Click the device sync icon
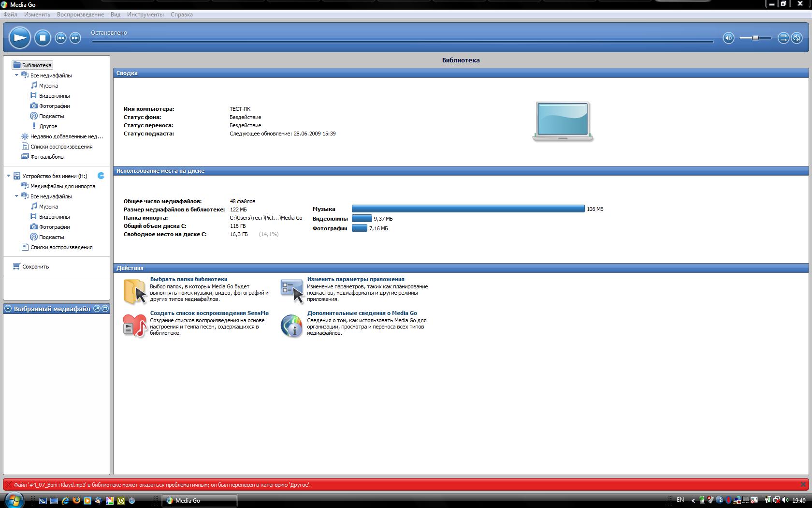812x508 pixels. pyautogui.click(x=101, y=176)
